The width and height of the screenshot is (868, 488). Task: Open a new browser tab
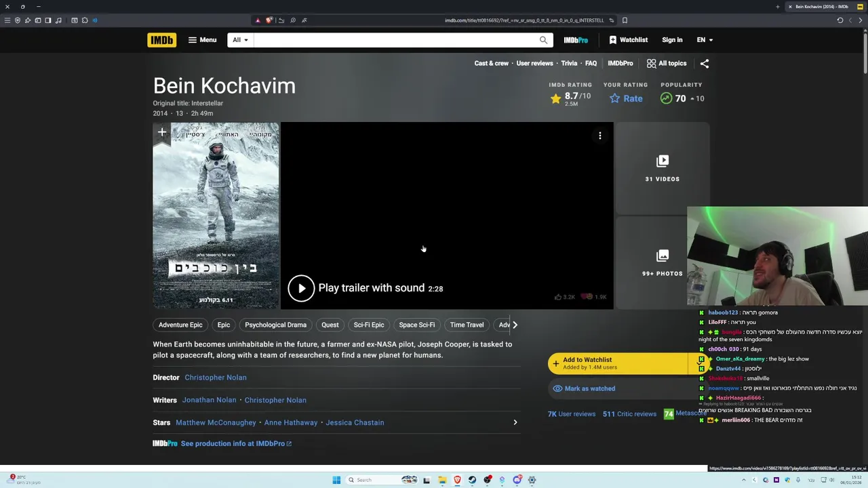coord(777,7)
